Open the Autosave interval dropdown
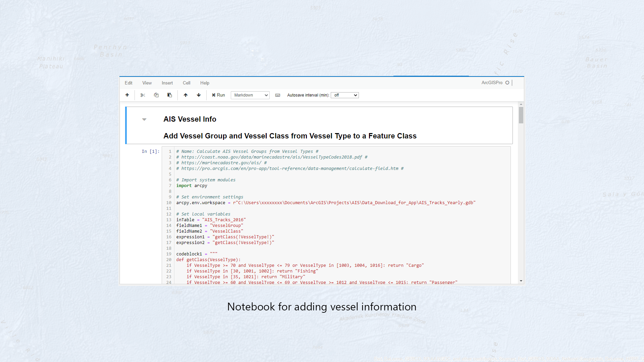 [345, 95]
